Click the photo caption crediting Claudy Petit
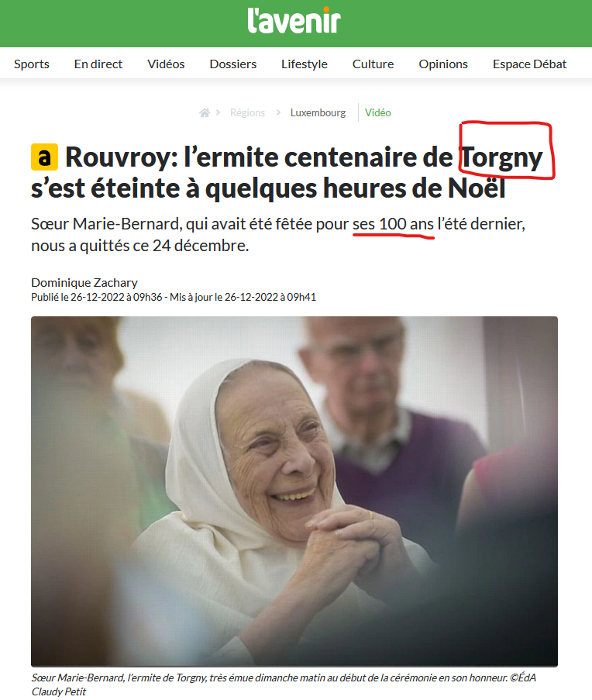The image size is (592, 700). pyautogui.click(x=284, y=684)
